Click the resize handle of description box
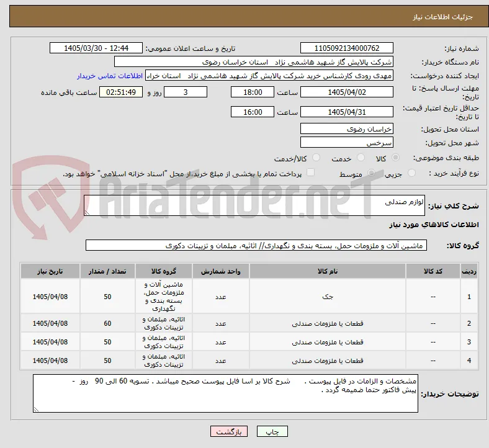This screenshot has height=448, width=489. point(87,213)
